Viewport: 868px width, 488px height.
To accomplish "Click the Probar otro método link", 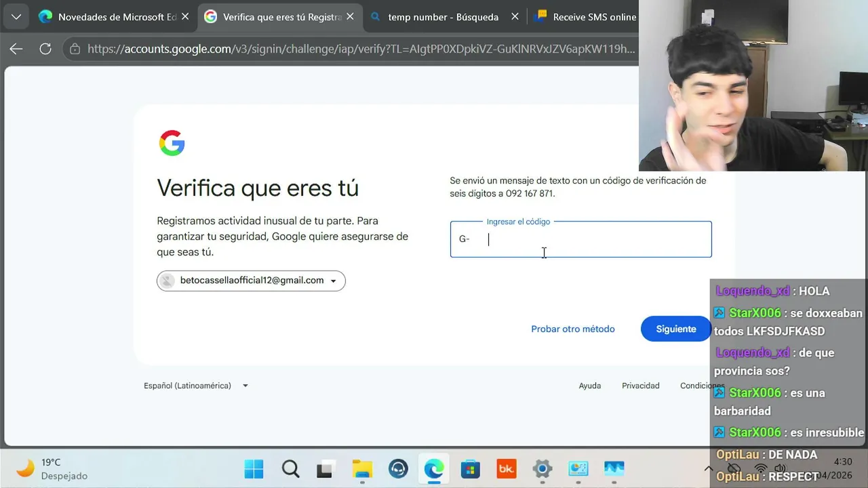I will click(x=573, y=329).
